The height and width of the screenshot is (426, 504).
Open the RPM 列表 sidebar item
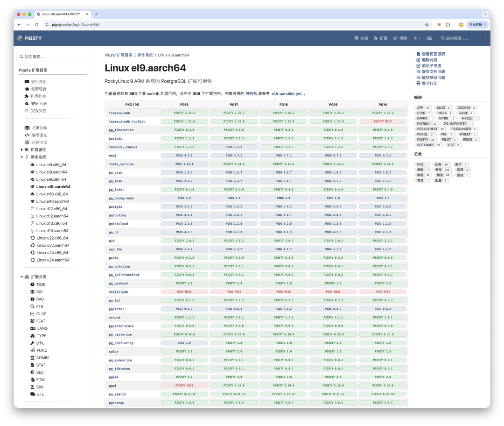point(39,104)
